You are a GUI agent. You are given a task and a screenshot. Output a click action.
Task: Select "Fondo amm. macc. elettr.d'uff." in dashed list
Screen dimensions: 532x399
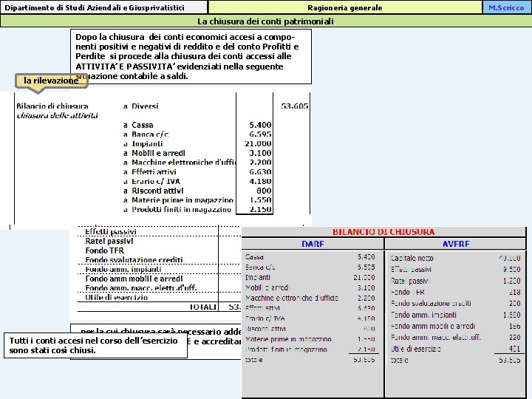[141, 288]
